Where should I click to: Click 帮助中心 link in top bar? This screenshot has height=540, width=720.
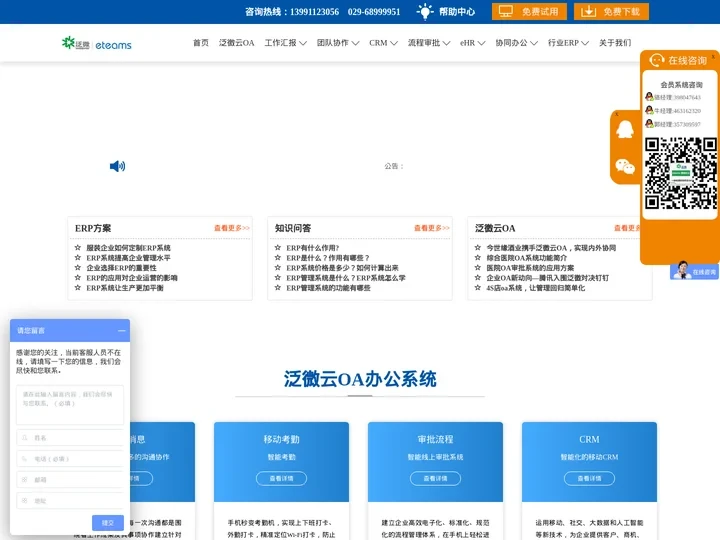456,11
